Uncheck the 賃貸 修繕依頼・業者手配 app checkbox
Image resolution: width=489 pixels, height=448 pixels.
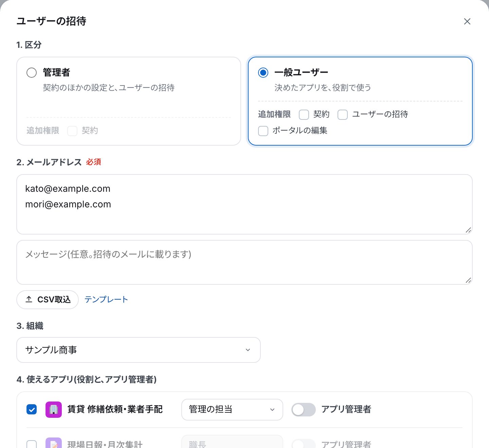click(32, 410)
